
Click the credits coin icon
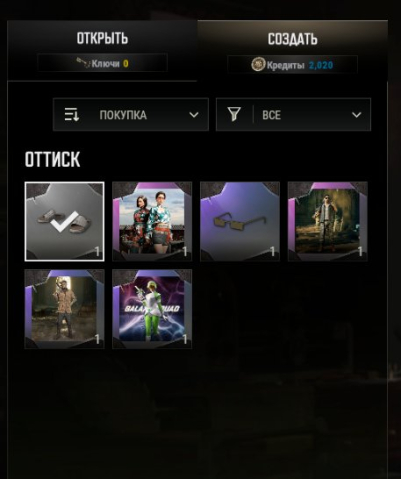pyautogui.click(x=258, y=64)
